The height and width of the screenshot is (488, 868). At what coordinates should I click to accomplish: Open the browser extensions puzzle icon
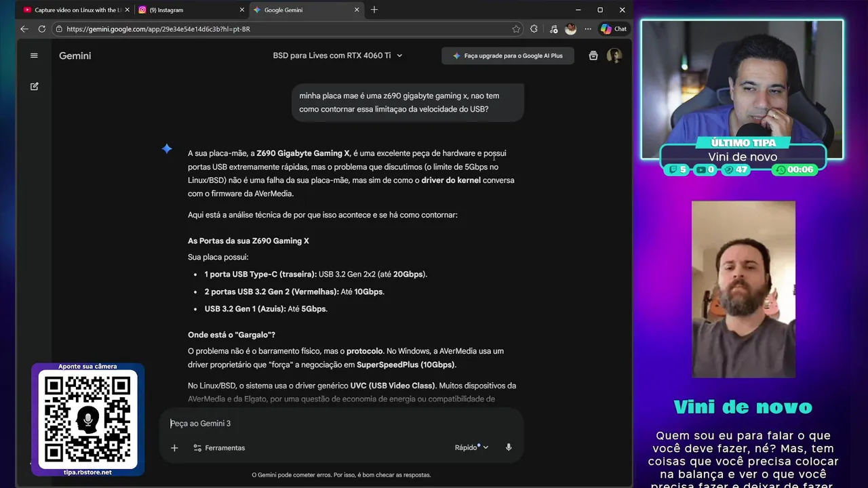click(534, 29)
